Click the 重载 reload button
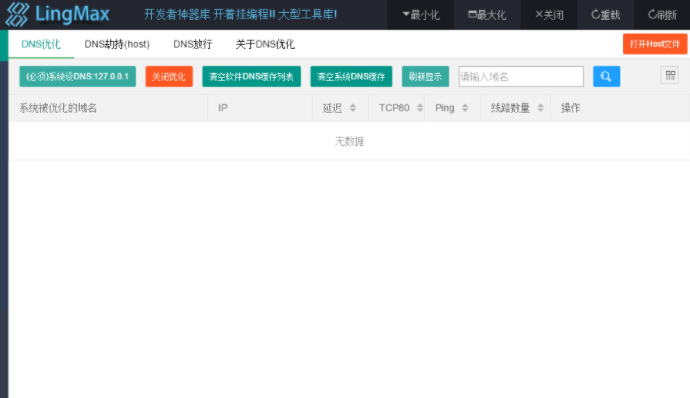690x398 pixels. (606, 15)
